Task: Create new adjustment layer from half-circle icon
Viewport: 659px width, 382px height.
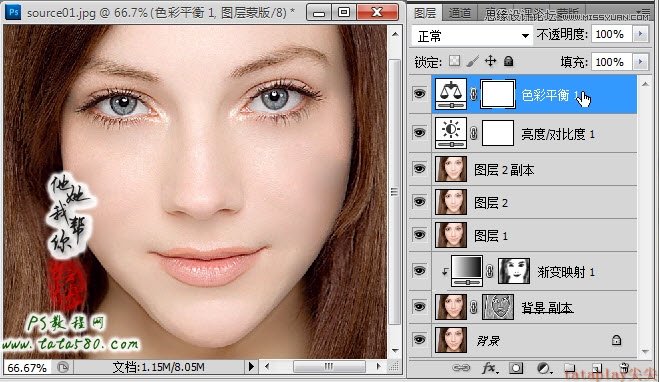Action: pos(544,369)
